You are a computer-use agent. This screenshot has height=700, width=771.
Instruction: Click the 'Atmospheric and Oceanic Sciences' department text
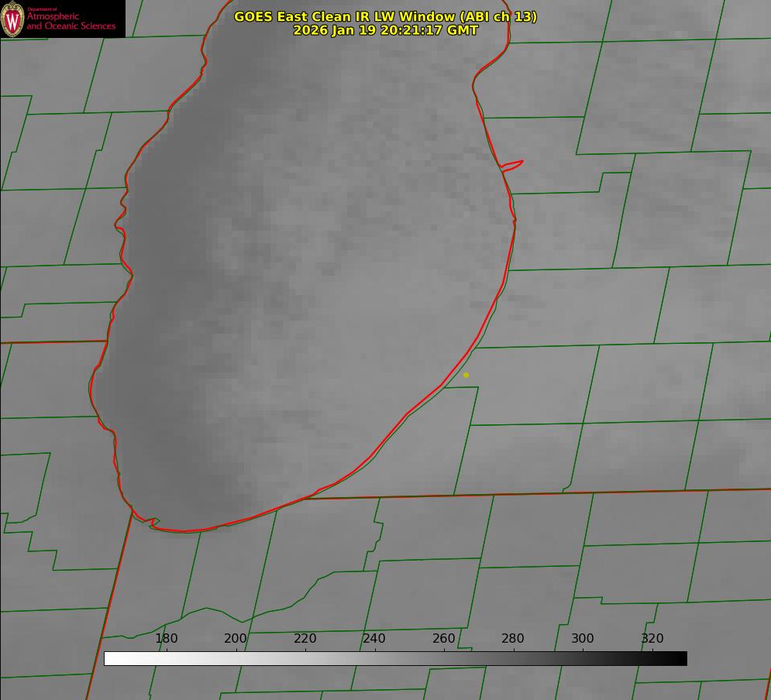point(71,21)
